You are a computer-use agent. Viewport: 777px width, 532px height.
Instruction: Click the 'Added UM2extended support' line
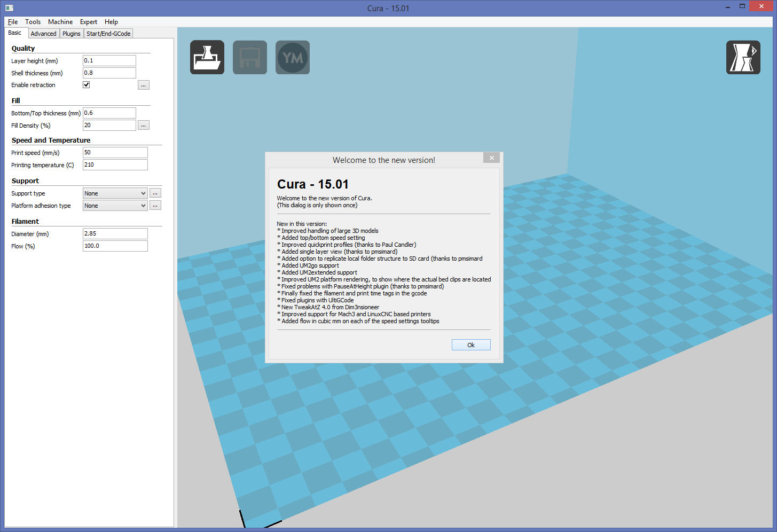[317, 272]
